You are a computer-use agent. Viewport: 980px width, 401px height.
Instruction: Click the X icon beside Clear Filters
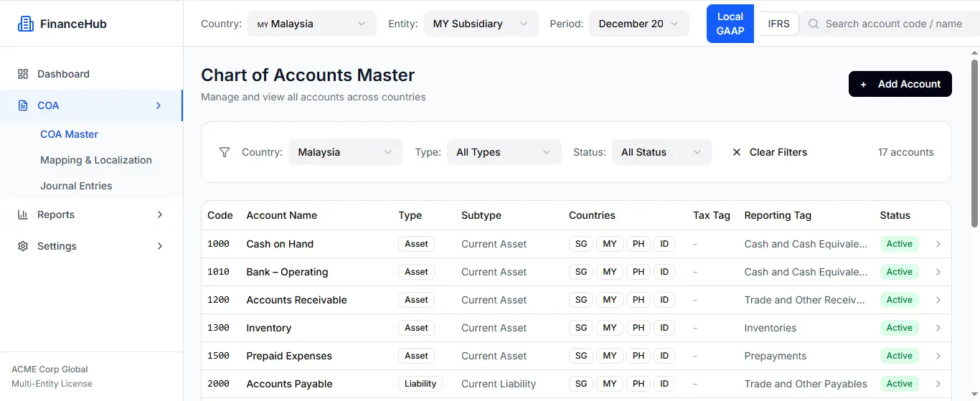(x=737, y=152)
